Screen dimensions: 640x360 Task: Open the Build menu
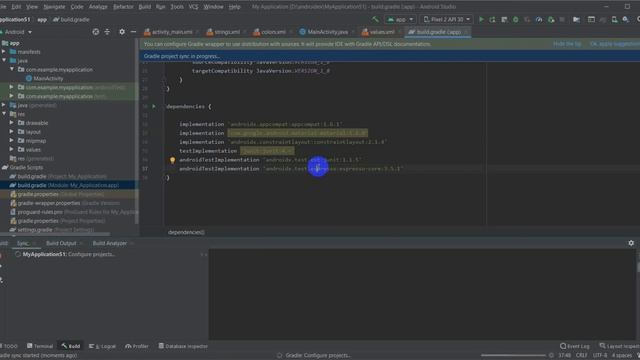144,7
